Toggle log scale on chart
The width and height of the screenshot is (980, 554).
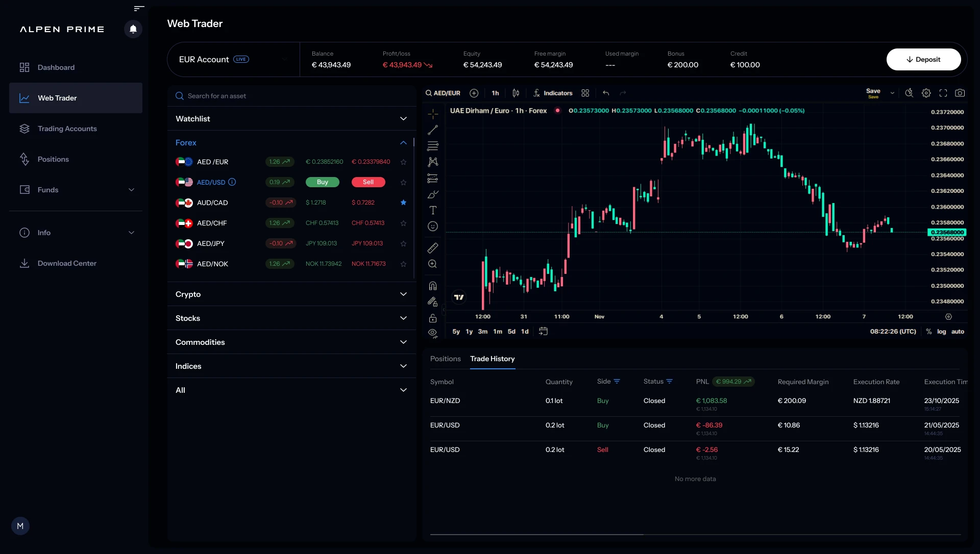tap(942, 332)
